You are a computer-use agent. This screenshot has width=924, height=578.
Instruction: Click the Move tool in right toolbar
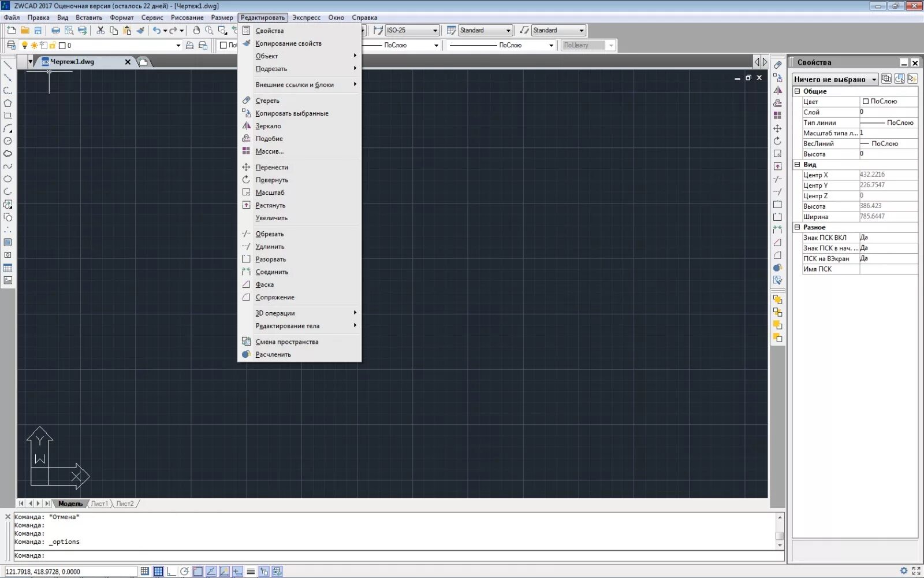click(778, 128)
